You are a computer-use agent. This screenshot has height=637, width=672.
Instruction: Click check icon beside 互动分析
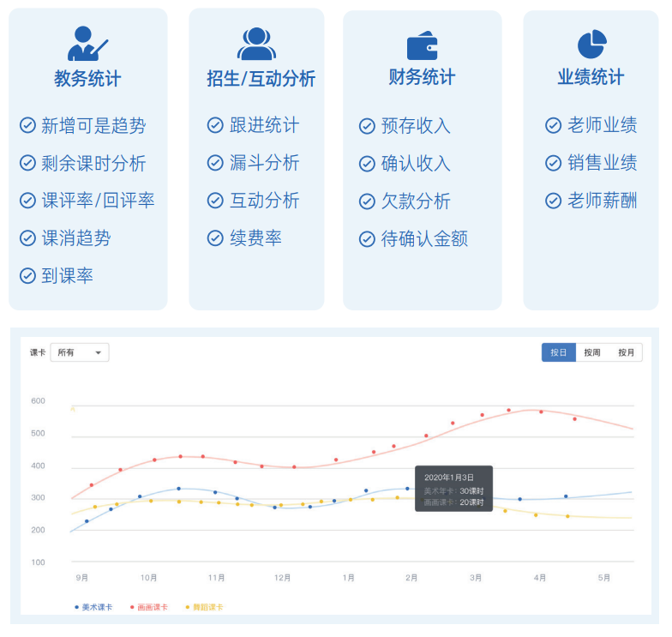215,201
